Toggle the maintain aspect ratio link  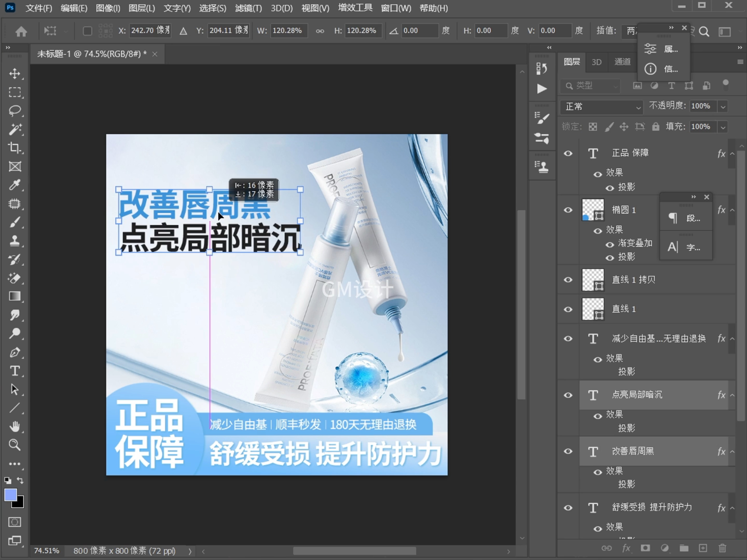320,31
